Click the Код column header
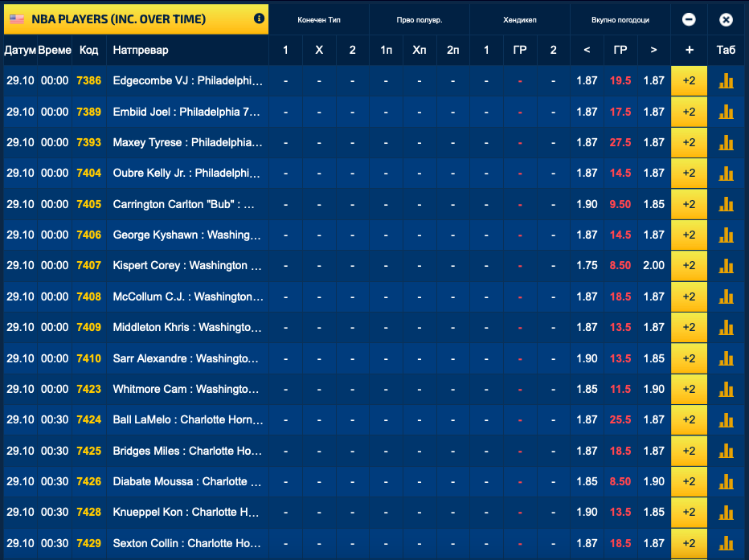The width and height of the screenshot is (749, 560). 88,51
